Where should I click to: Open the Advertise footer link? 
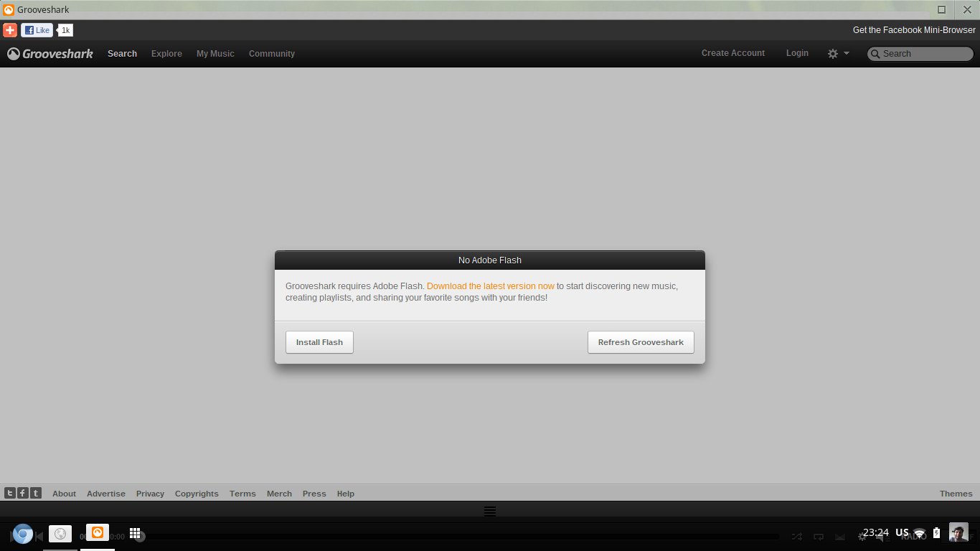(x=106, y=494)
